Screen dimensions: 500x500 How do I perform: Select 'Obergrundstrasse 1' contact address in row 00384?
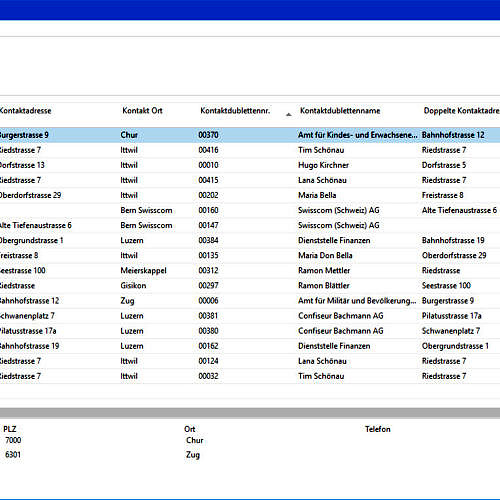click(31, 240)
